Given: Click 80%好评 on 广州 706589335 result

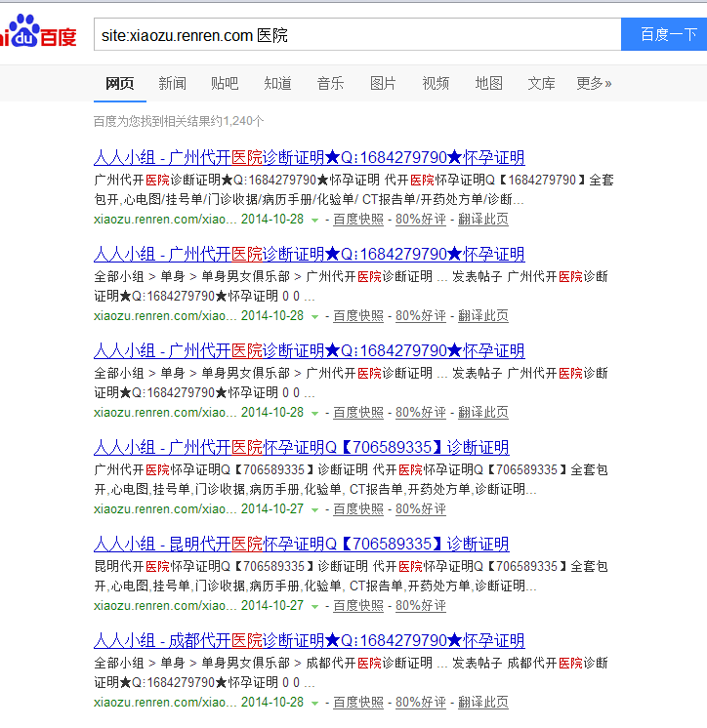Looking at the screenshot, I should [x=420, y=508].
